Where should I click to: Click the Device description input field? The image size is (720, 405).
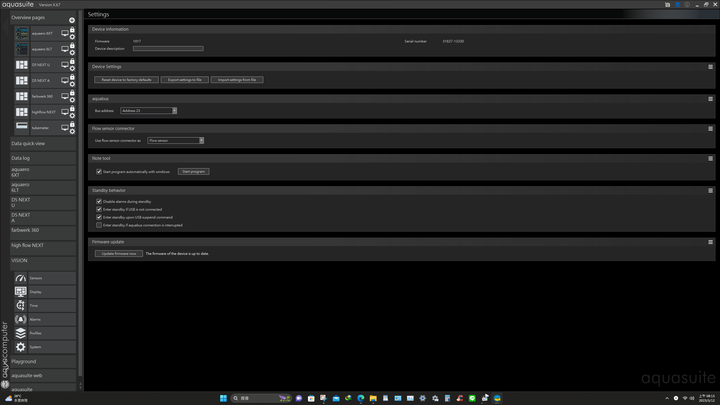click(168, 49)
